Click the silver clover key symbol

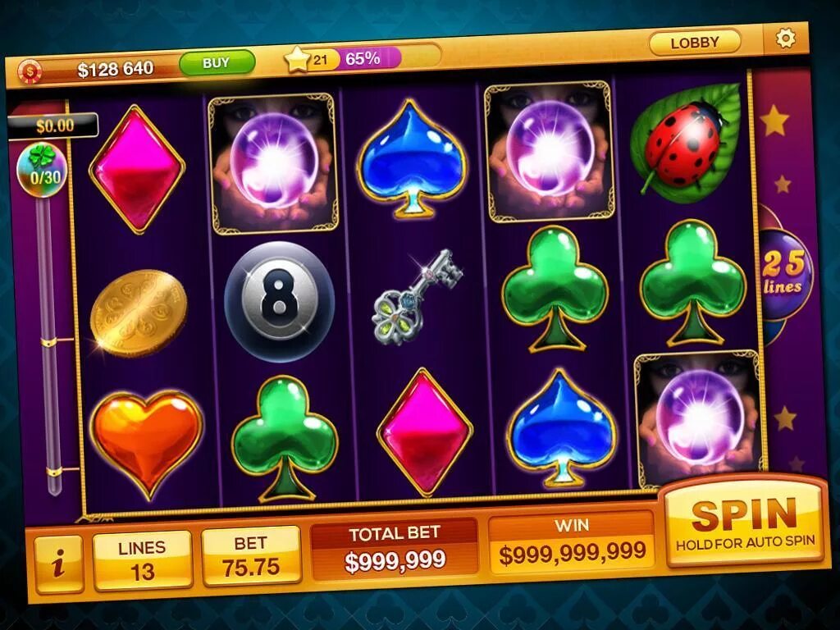tap(418, 296)
